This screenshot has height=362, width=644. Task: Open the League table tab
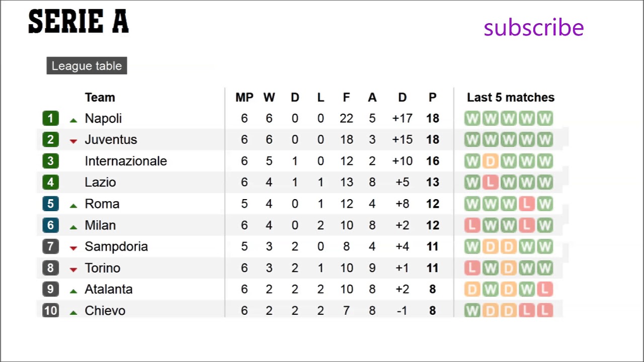pos(87,66)
